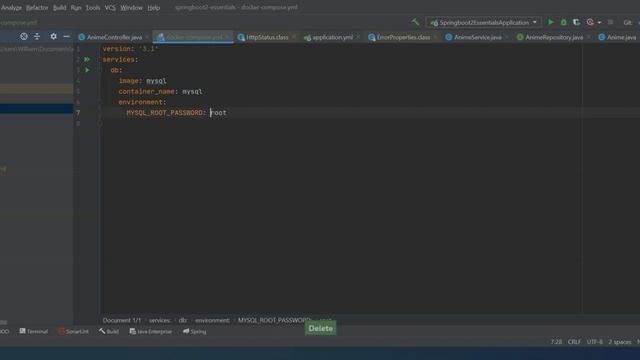Click the locate target icon in project panel

[24, 36]
